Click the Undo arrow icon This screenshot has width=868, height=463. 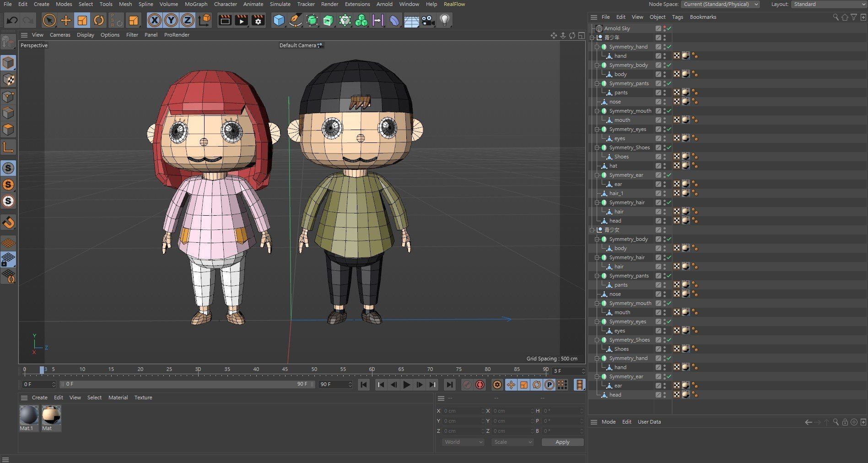click(x=12, y=20)
